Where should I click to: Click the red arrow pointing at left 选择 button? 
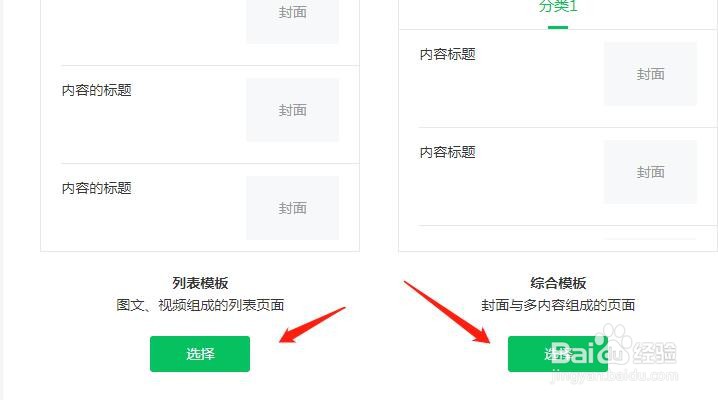tap(312, 324)
